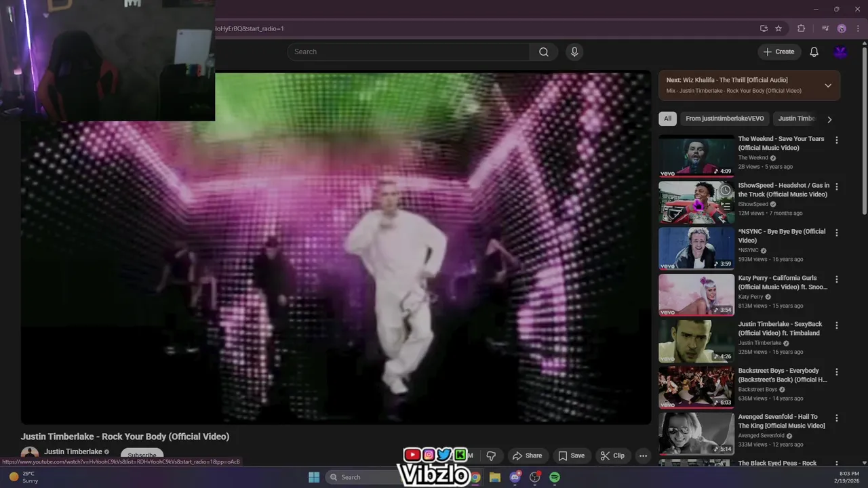868x488 pixels.
Task: Expand the Next: Wiz Khalifa queue panel
Action: 828,85
